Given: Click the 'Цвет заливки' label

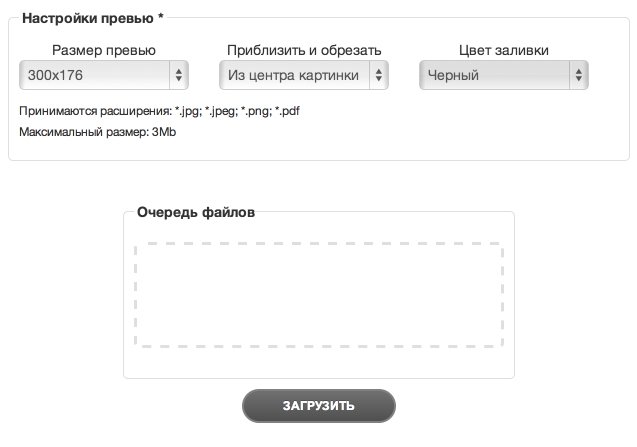Looking at the screenshot, I should 504,50.
